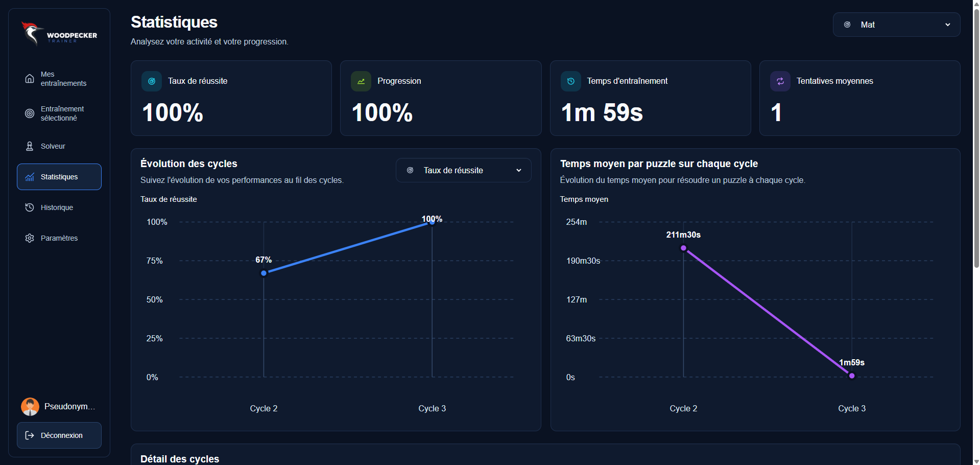
Task: Click the 'Cycle 2' label under success chart
Action: pyautogui.click(x=264, y=408)
